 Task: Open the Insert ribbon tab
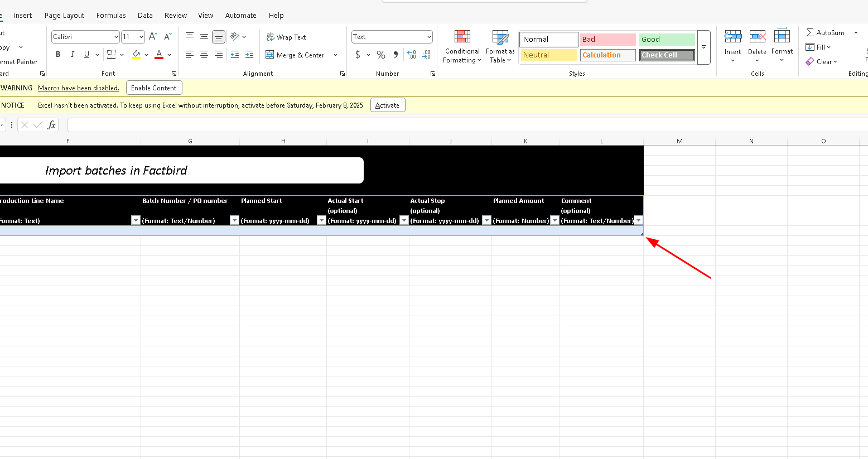click(23, 16)
